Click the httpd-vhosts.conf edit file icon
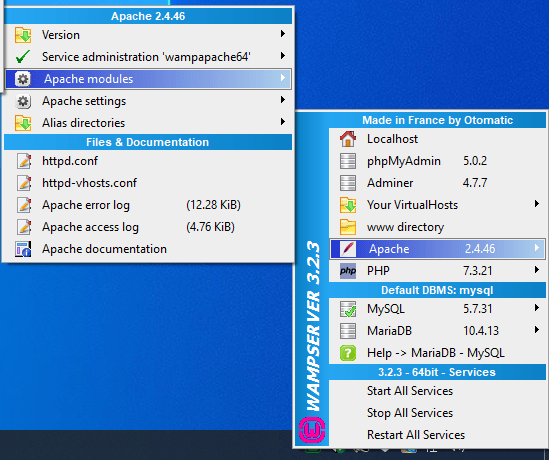The image size is (549, 460). click(x=24, y=183)
